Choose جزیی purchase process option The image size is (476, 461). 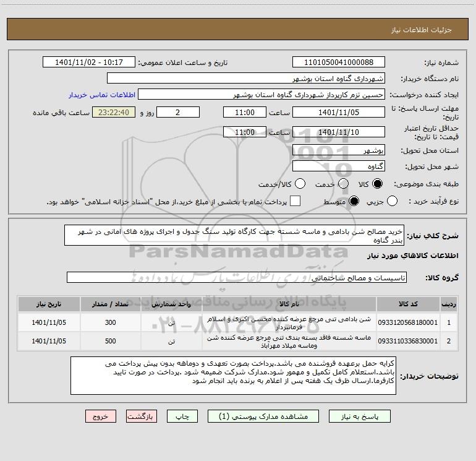[392, 201]
